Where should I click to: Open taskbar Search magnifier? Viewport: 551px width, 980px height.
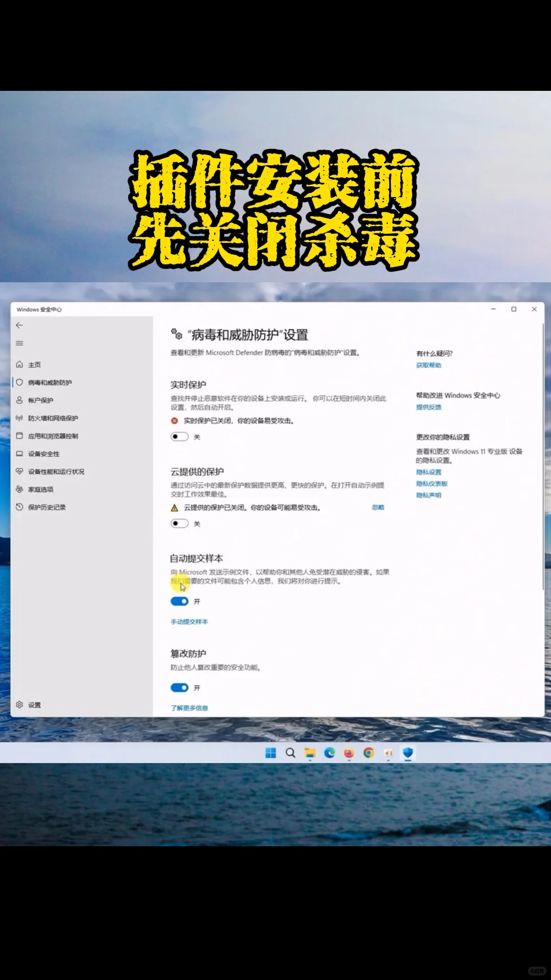[x=290, y=753]
